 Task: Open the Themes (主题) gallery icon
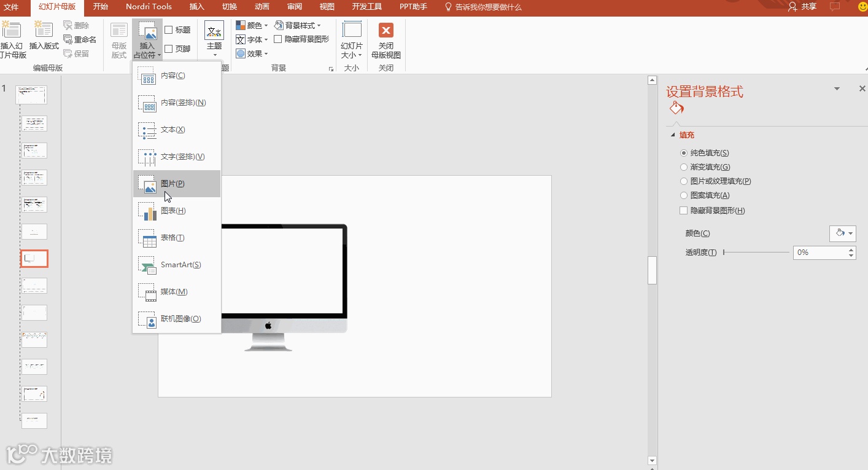(214, 30)
